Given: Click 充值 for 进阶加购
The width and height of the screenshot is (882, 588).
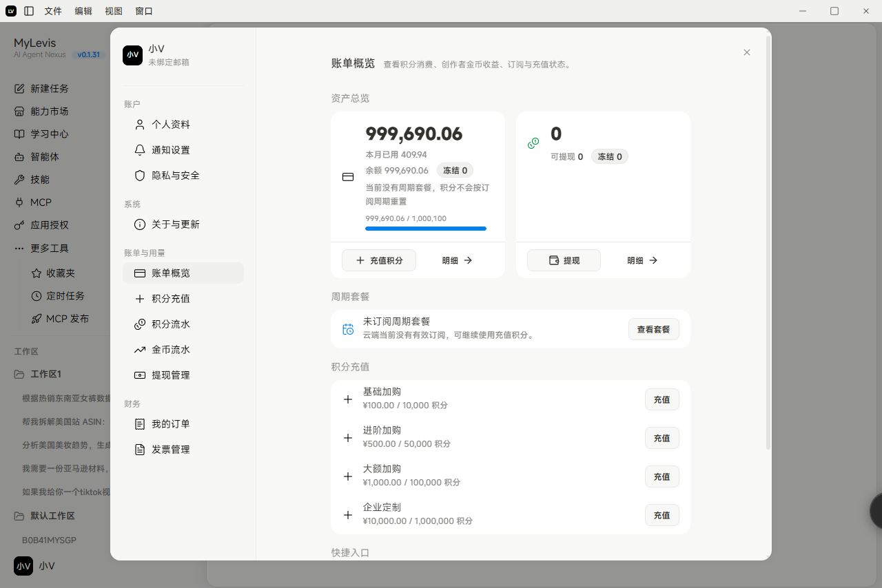Looking at the screenshot, I should coord(661,438).
